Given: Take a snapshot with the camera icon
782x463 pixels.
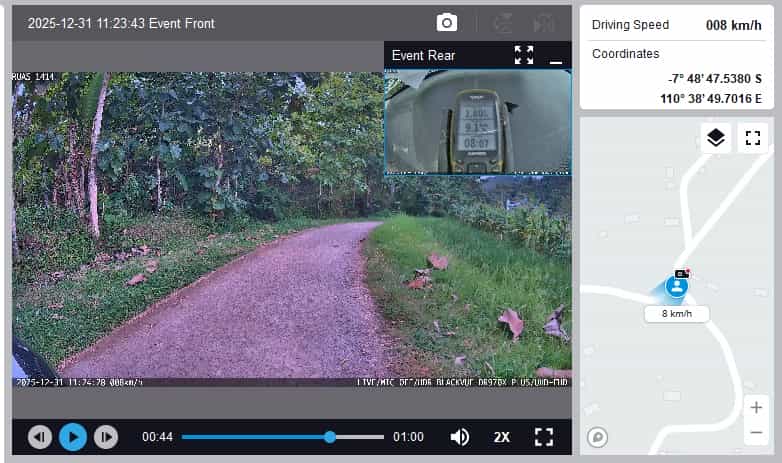Looking at the screenshot, I should click(x=447, y=23).
